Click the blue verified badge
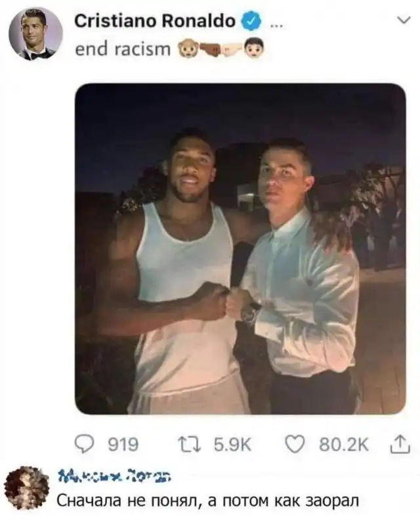The height and width of the screenshot is (521, 420). 253,22
